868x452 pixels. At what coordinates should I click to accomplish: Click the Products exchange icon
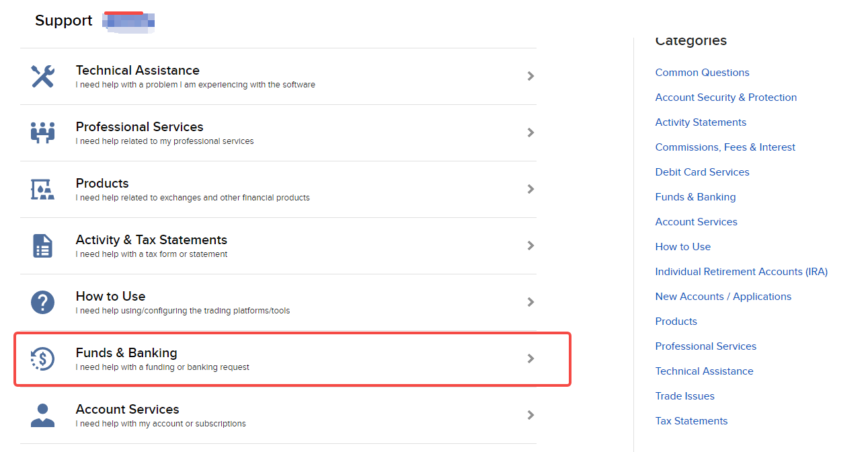coord(43,189)
